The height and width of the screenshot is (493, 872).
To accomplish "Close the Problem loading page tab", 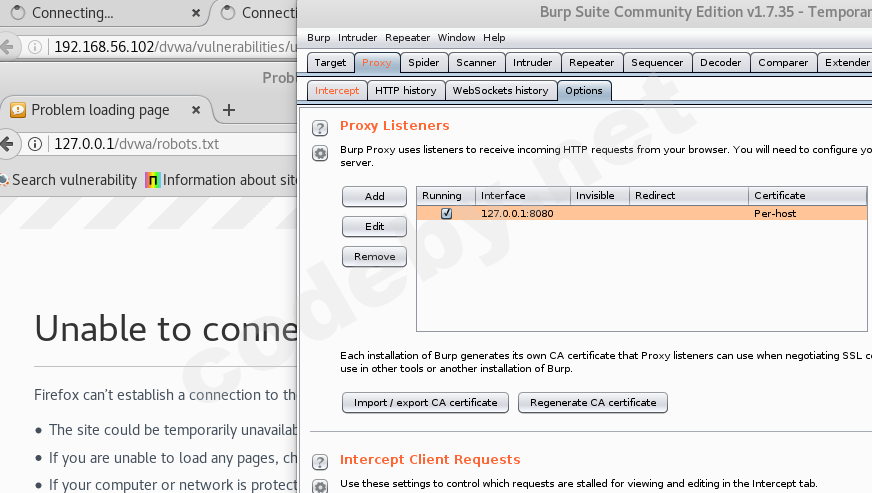I will 196,110.
